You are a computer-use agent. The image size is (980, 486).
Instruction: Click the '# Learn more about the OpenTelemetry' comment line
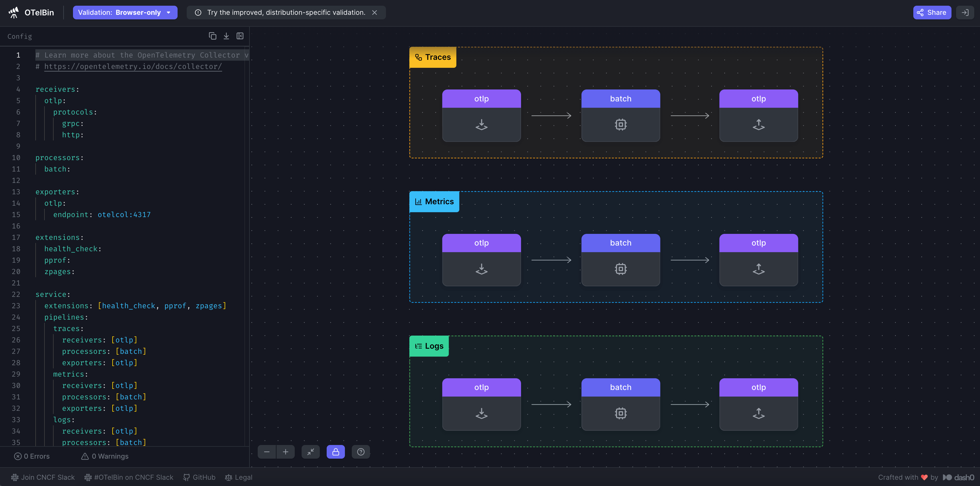(142, 55)
